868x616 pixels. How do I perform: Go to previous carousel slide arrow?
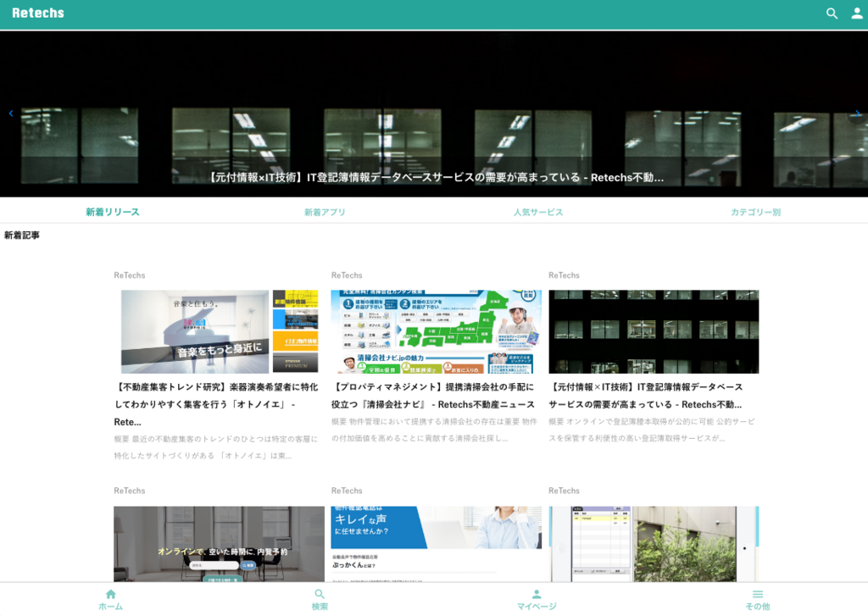coord(10,114)
